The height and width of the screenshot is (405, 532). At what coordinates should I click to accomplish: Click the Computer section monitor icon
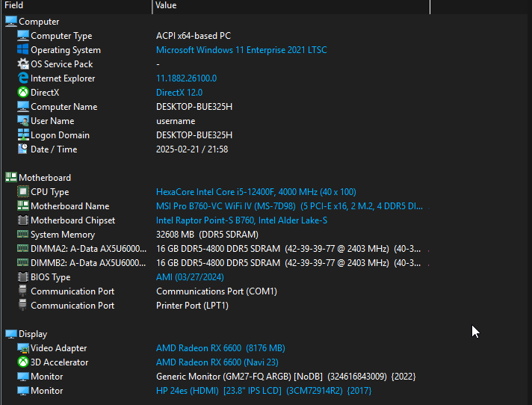[x=11, y=22]
